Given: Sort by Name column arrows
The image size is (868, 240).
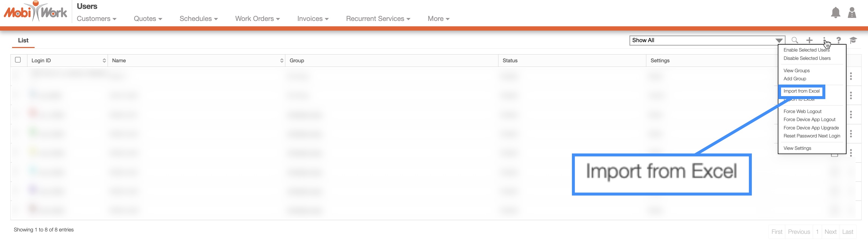Looking at the screenshot, I should (x=282, y=61).
